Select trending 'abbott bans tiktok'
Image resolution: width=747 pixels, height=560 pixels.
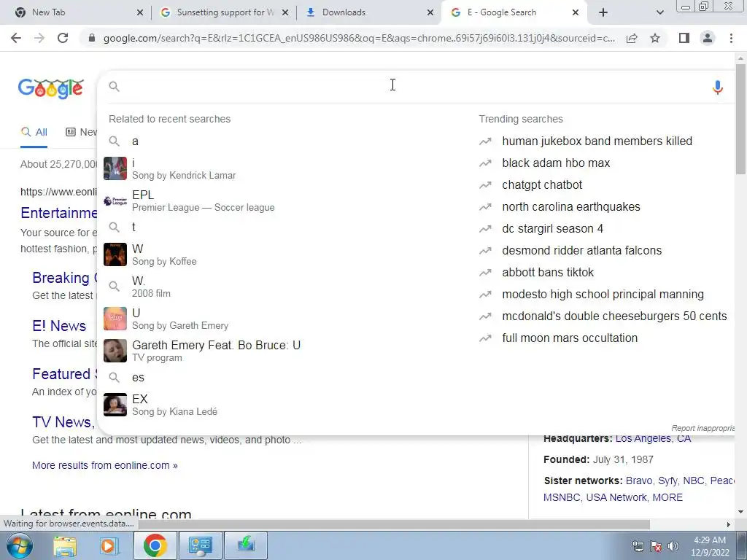[x=548, y=273]
